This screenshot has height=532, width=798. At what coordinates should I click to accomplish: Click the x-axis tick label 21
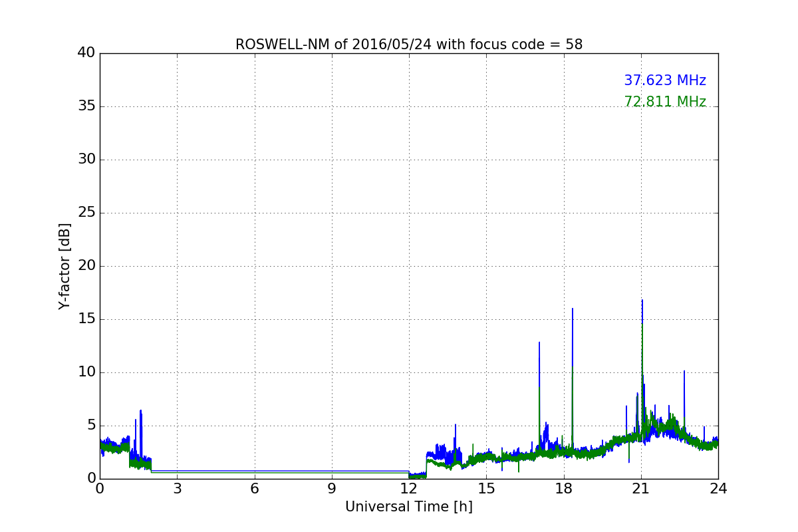coord(641,489)
